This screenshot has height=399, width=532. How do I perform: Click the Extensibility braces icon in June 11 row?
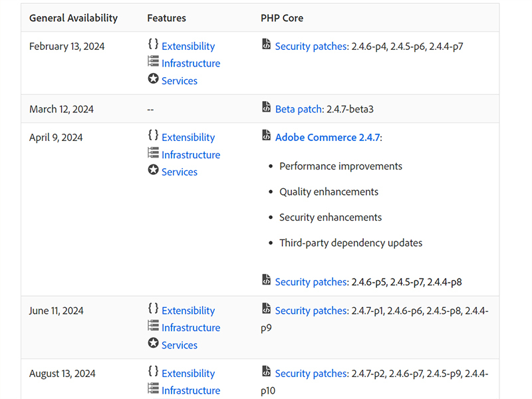click(153, 309)
